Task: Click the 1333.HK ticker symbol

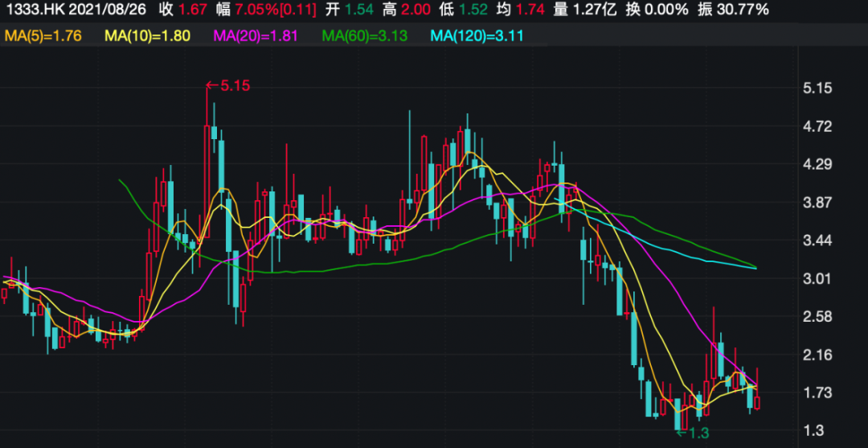Action: pyautogui.click(x=34, y=10)
